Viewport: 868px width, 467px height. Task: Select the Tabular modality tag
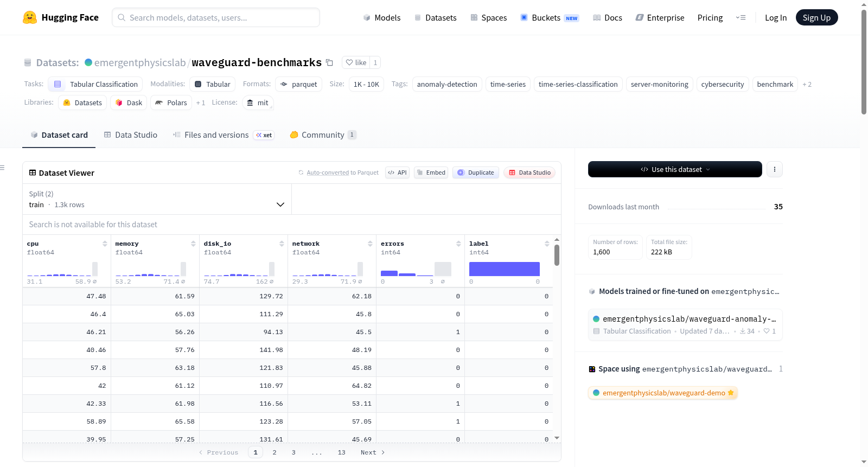(213, 84)
